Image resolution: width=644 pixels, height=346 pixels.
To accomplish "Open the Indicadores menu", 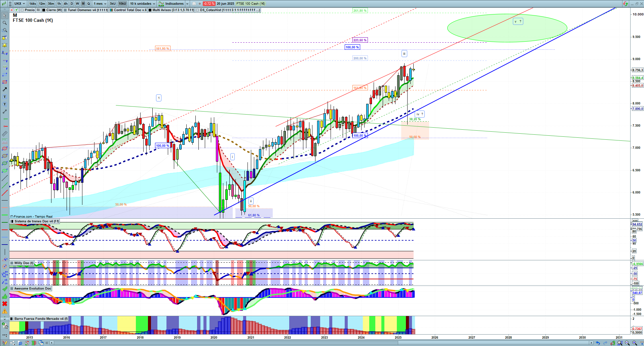I will 171,4.
